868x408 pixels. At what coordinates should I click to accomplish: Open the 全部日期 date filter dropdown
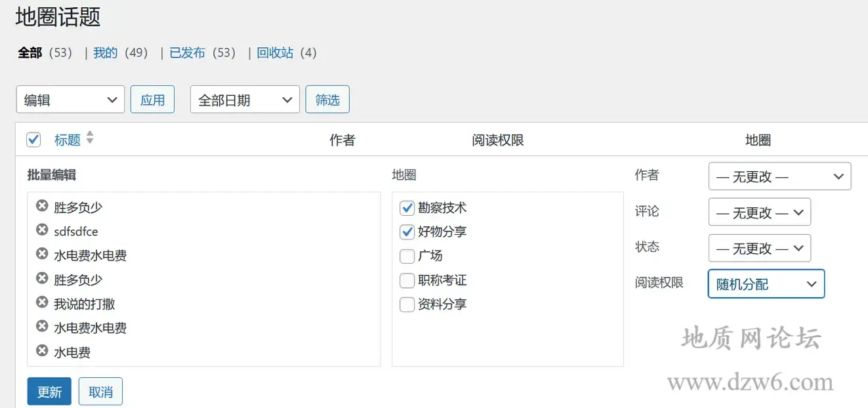click(x=245, y=99)
